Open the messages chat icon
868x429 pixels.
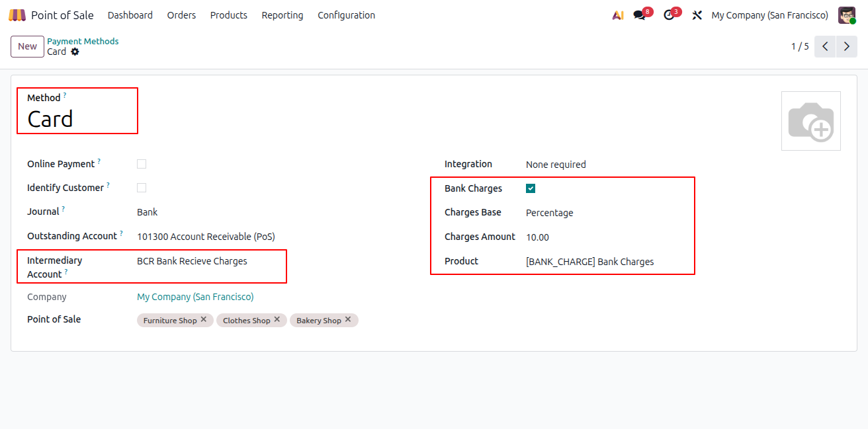639,15
